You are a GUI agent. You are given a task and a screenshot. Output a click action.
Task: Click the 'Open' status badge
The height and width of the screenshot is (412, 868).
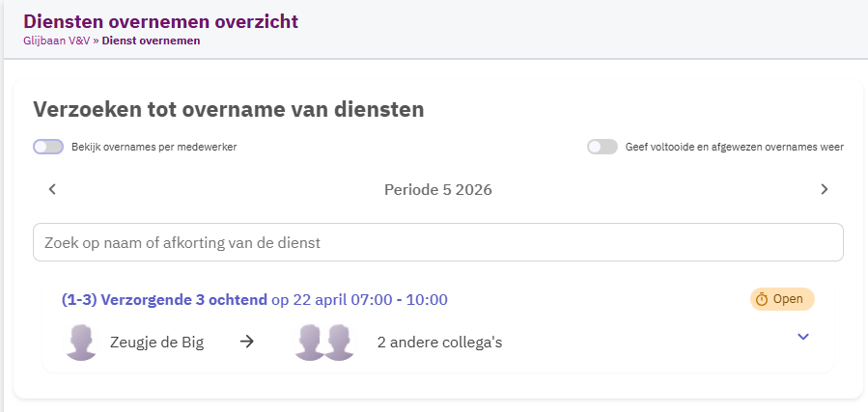click(x=783, y=299)
